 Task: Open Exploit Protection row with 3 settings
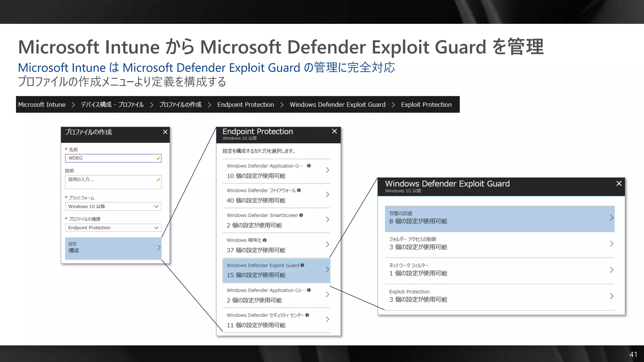500,297
